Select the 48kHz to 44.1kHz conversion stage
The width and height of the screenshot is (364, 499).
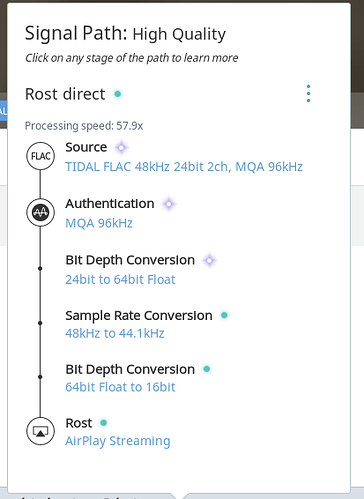click(115, 333)
